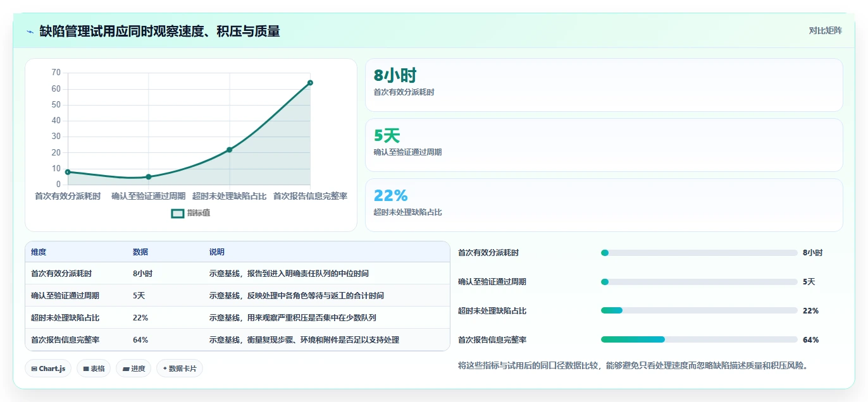Click the 超时未处理缺陷占比 data point on chart
This screenshot has width=868, height=402.
pyautogui.click(x=230, y=150)
